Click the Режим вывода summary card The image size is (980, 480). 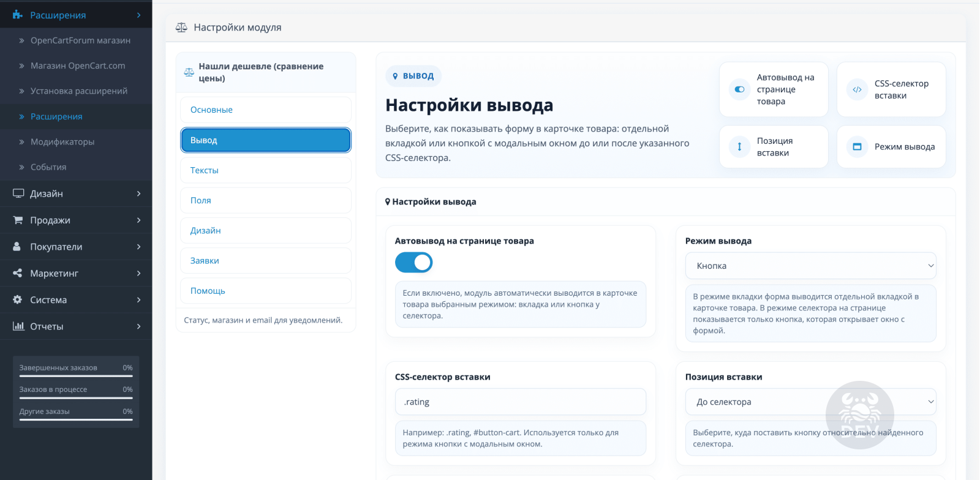point(891,147)
